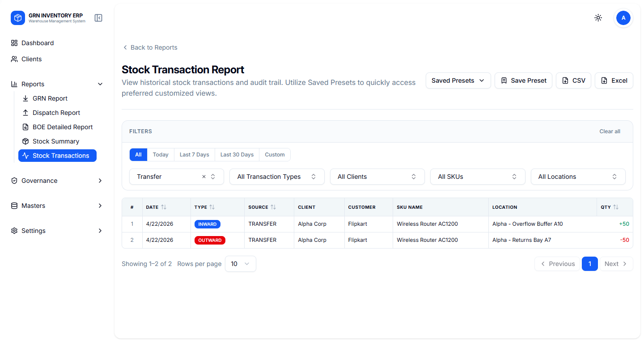The height and width of the screenshot is (342, 644).
Task: Go back to Reports link
Action: tap(150, 47)
